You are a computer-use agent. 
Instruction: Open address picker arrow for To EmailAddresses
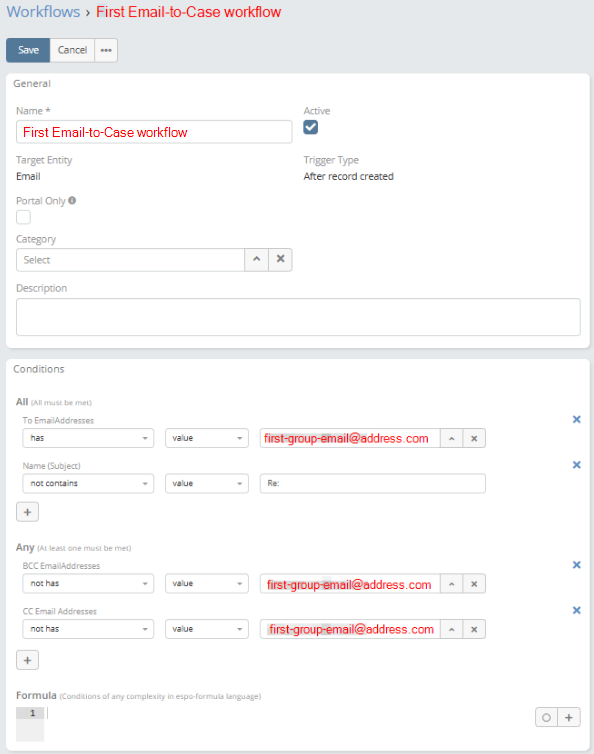tap(452, 438)
